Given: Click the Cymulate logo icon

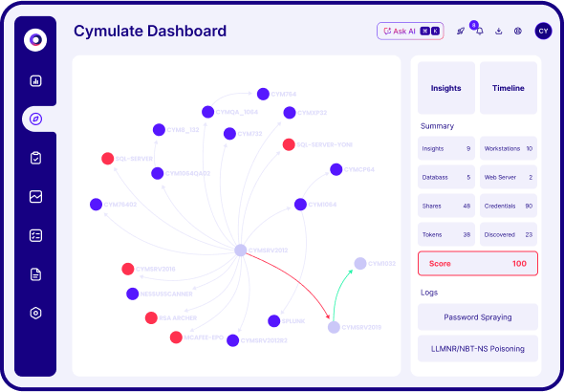Looking at the screenshot, I should [x=35, y=40].
